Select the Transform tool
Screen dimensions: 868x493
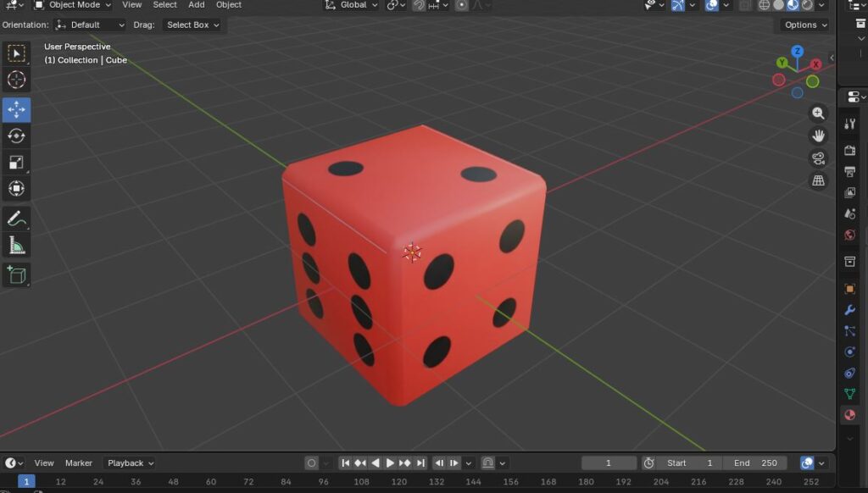click(16, 188)
